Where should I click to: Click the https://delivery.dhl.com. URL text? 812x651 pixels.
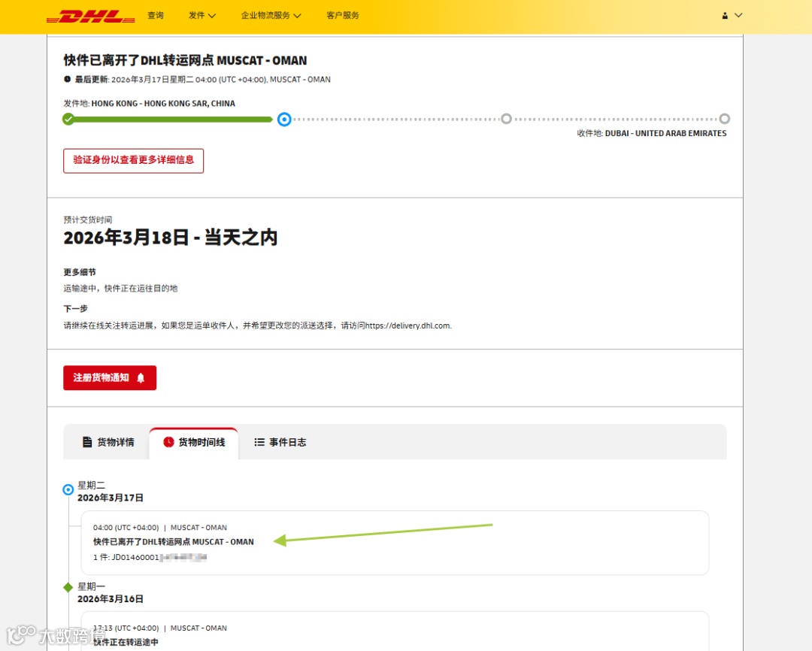pyautogui.click(x=408, y=325)
